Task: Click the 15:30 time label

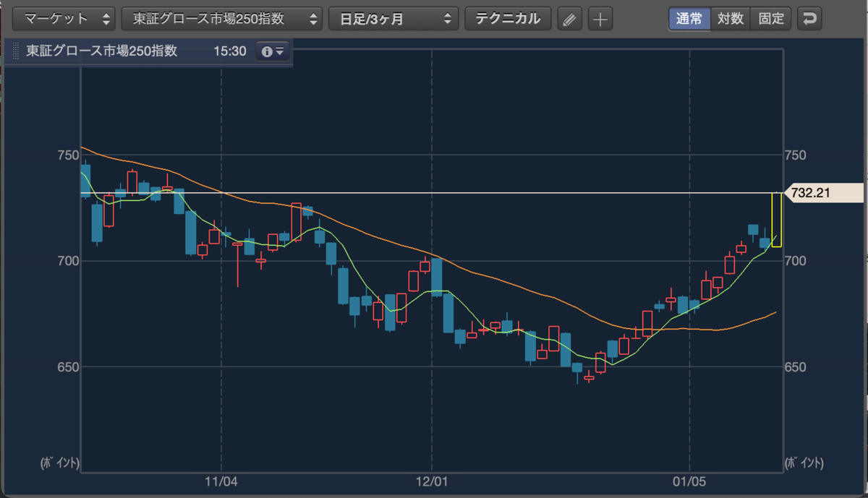Action: click(230, 52)
